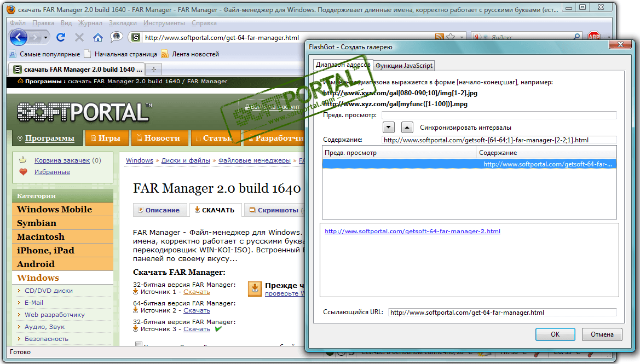This screenshot has width=640, height=364.
Task: Click Отмена button in FlashGot dialog
Action: coord(602,334)
